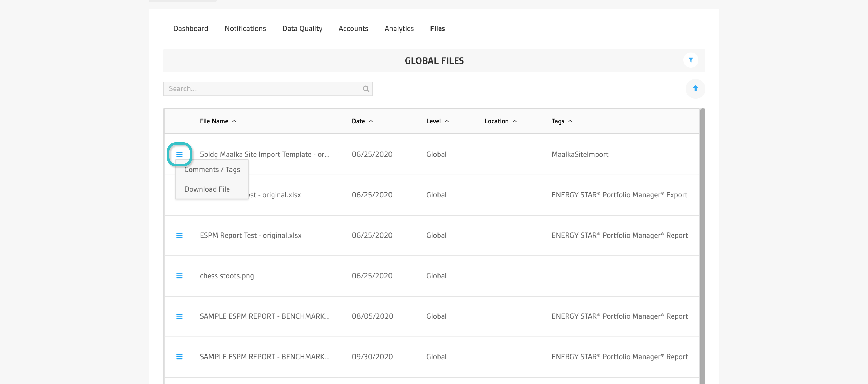Image resolution: width=868 pixels, height=384 pixels.
Task: Sort table by Tags column
Action: click(562, 121)
